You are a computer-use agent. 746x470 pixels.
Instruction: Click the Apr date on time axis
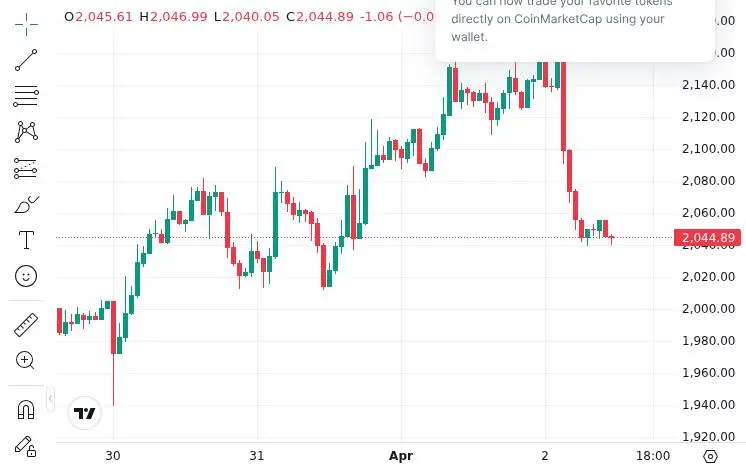point(401,456)
